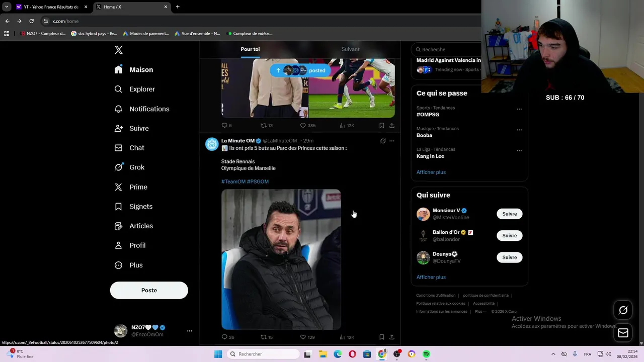Viewport: 644px width, 362px height.
Task: Click Afficher plus under Qui suivre
Action: point(431,277)
